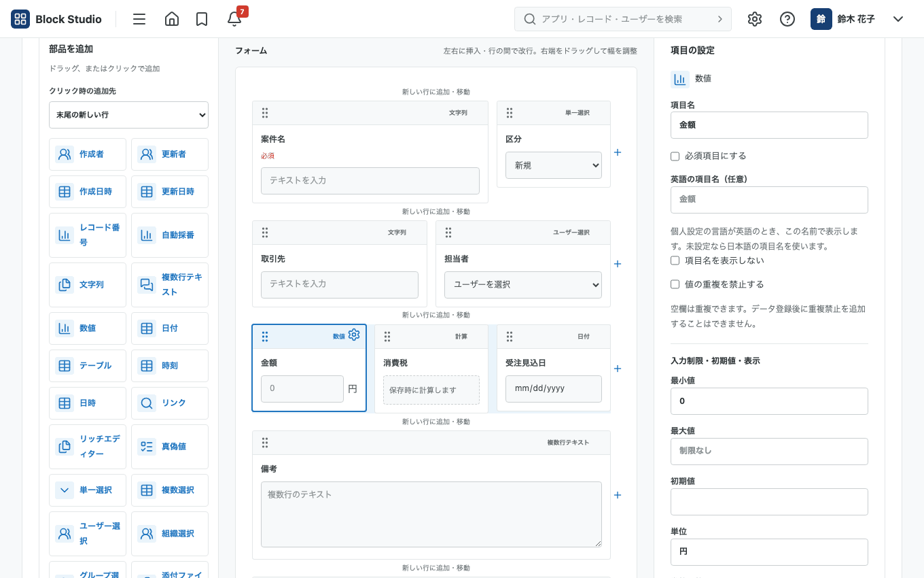Go to the home icon
Screen dimensions: 924x578
[x=172, y=19]
